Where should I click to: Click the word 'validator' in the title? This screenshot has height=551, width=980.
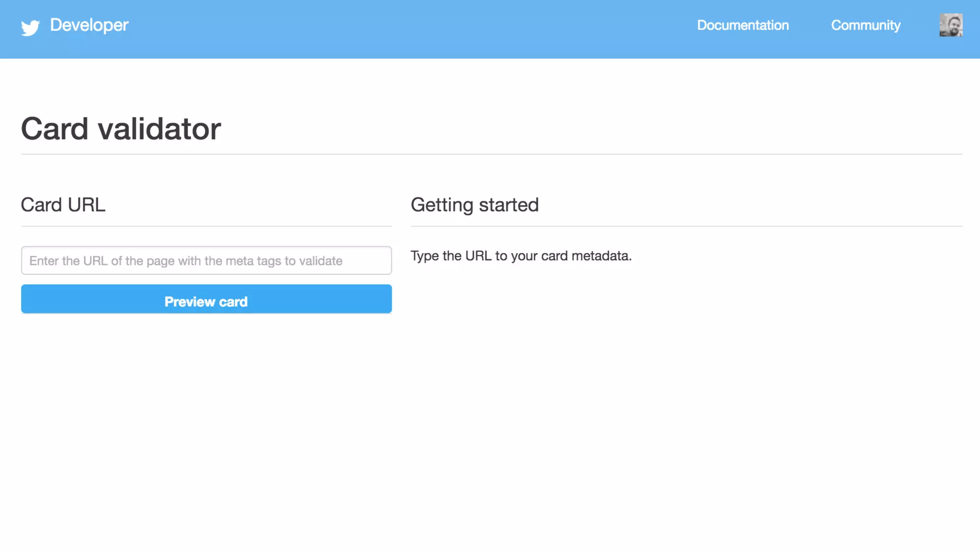pos(159,129)
